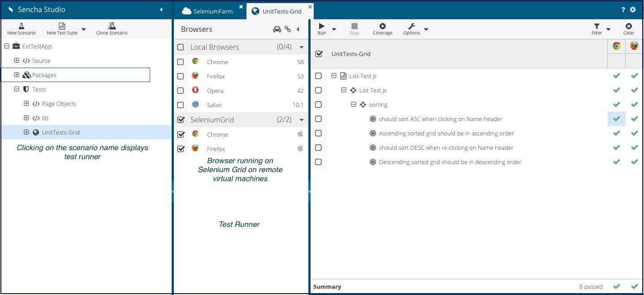Click the New Test Suite icon
The image size is (644, 295).
[62, 26]
